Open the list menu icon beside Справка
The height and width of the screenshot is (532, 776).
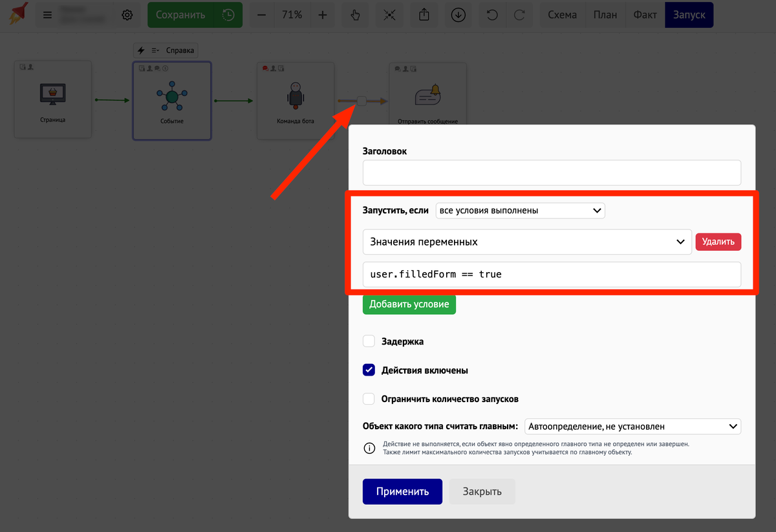pos(155,50)
